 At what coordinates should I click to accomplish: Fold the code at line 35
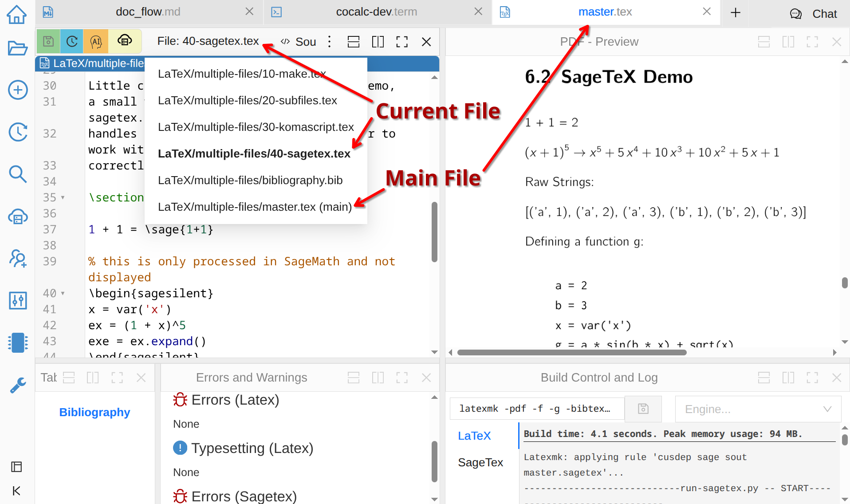pos(63,197)
